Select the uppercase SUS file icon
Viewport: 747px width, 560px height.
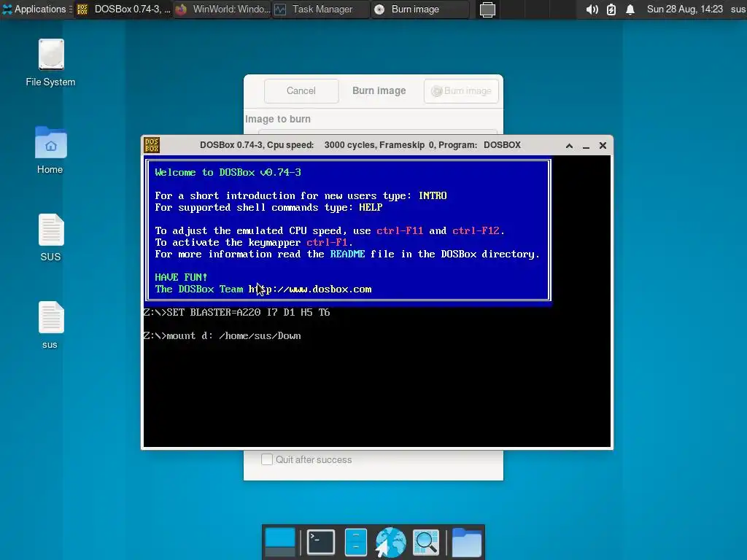tap(50, 238)
